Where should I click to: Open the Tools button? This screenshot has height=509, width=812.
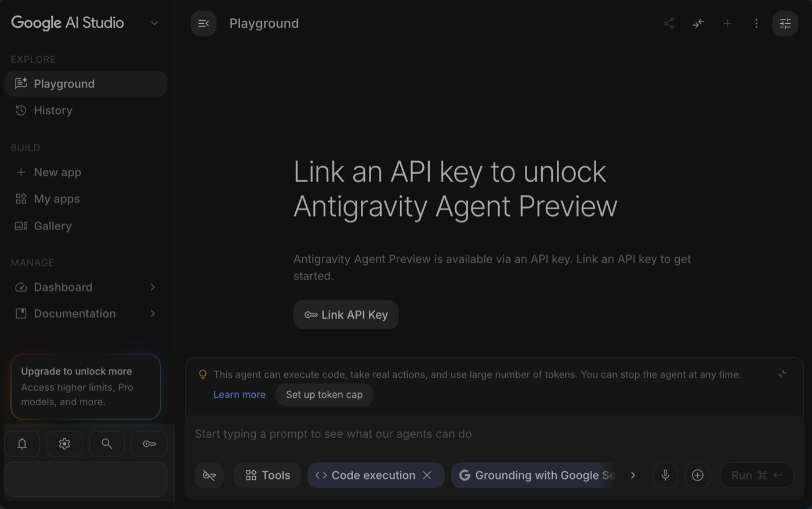click(x=267, y=475)
